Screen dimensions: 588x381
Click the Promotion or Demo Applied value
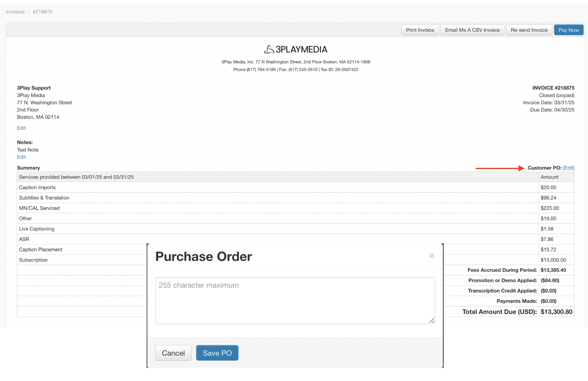tap(550, 281)
